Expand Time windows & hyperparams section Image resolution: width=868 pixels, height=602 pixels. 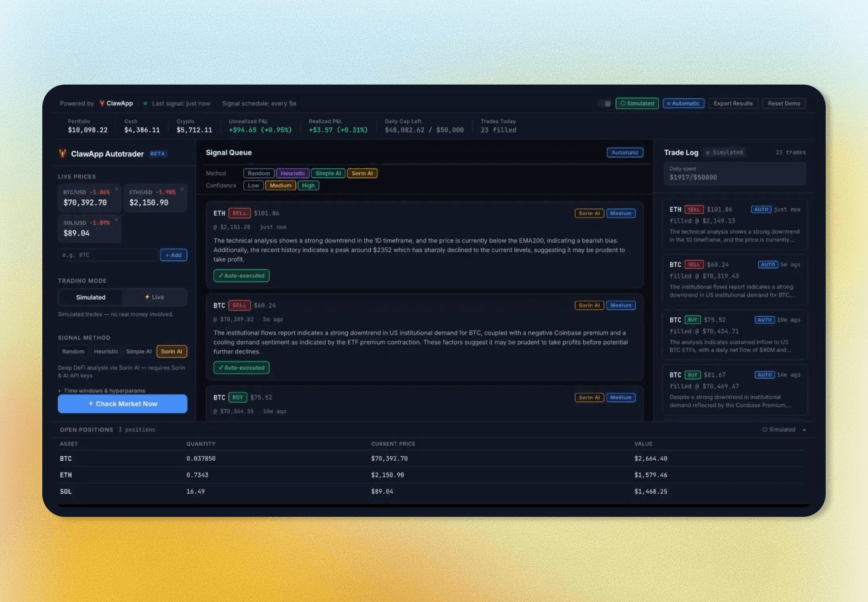click(x=102, y=391)
